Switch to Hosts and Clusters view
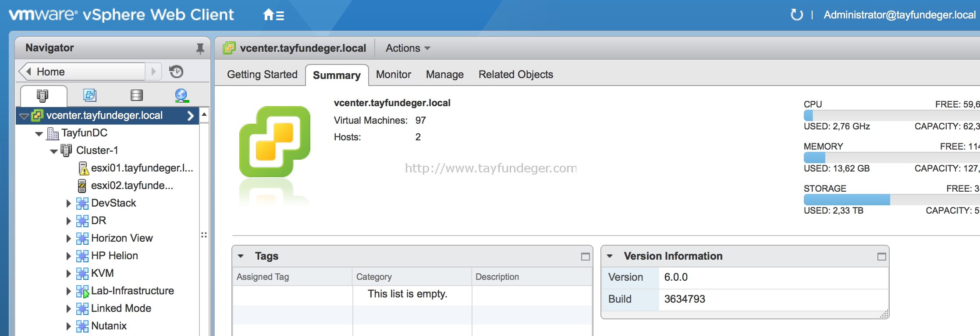Image resolution: width=980 pixels, height=336 pixels. [x=43, y=95]
